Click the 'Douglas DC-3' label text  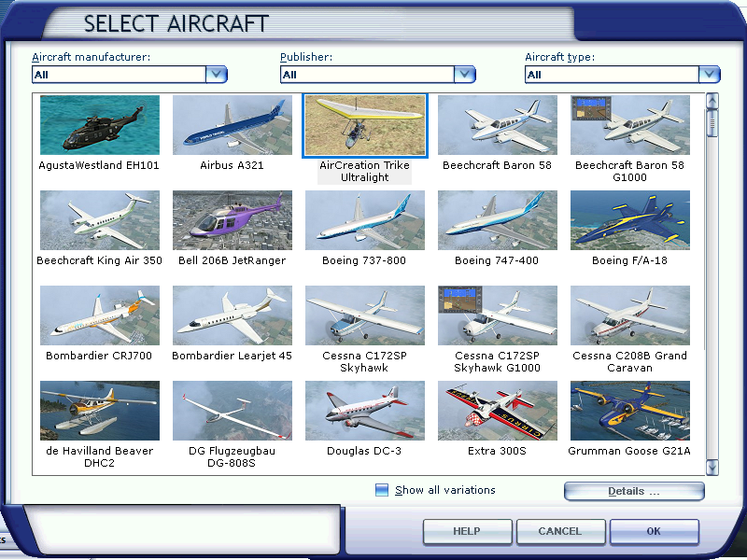pos(364,451)
